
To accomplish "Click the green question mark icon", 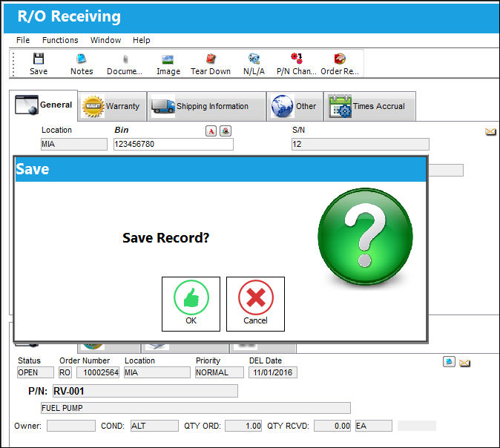I will pyautogui.click(x=365, y=237).
